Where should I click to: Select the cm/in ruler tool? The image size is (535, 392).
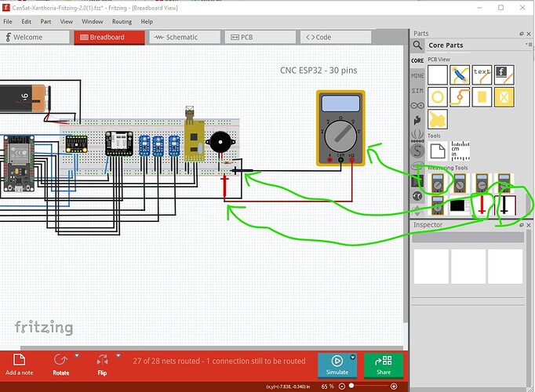(x=460, y=151)
